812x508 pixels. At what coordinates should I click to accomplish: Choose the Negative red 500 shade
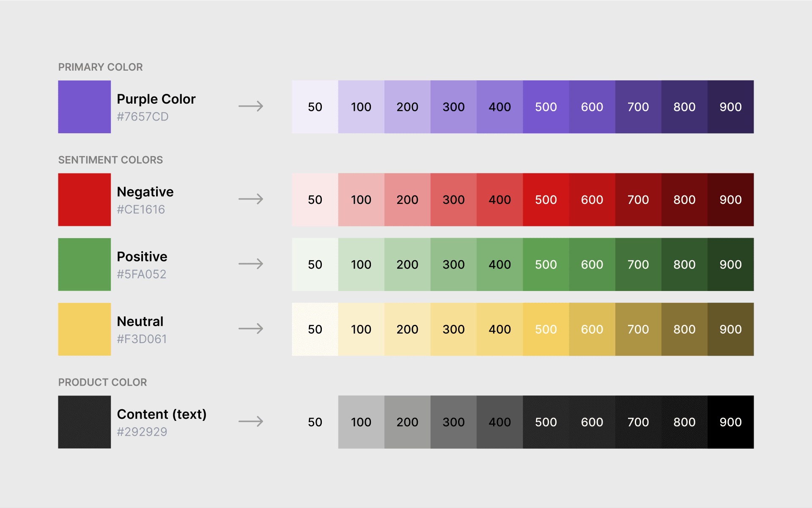[546, 200]
